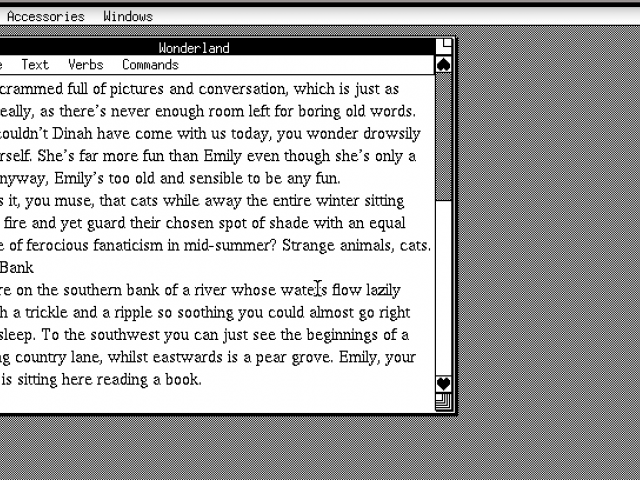This screenshot has width=640, height=480.
Task: Click the word "lazily" in the river description
Action: tap(383, 290)
